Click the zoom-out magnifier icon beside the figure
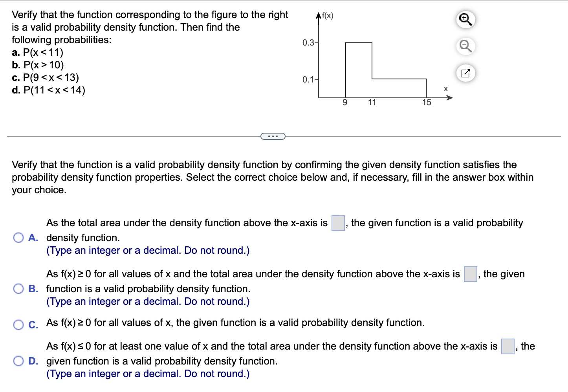 pos(465,46)
